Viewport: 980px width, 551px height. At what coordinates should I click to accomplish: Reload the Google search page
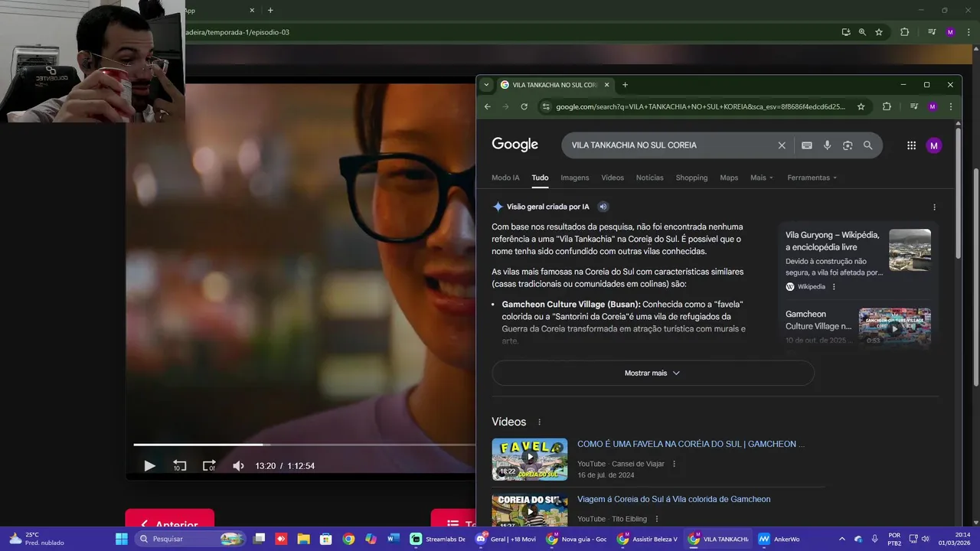point(524,106)
